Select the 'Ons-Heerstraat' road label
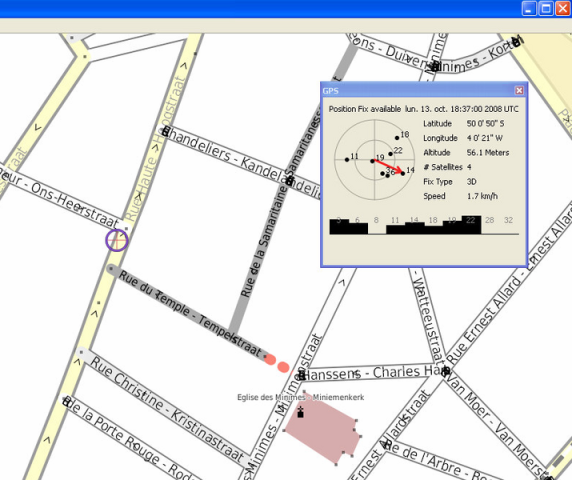This screenshot has width=572, height=480. coord(75,204)
